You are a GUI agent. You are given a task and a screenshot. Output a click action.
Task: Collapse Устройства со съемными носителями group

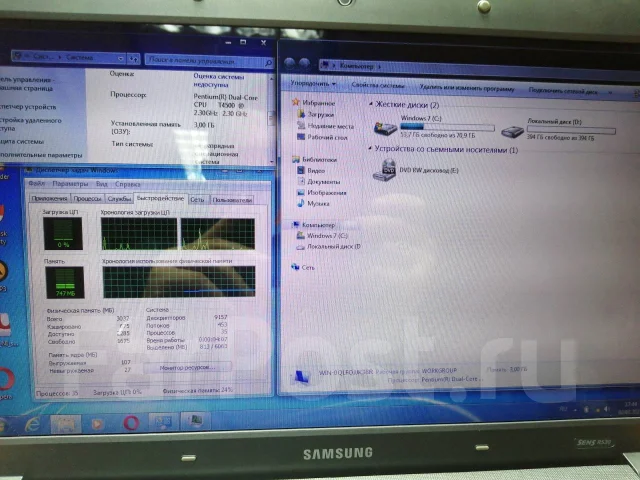pos(370,149)
